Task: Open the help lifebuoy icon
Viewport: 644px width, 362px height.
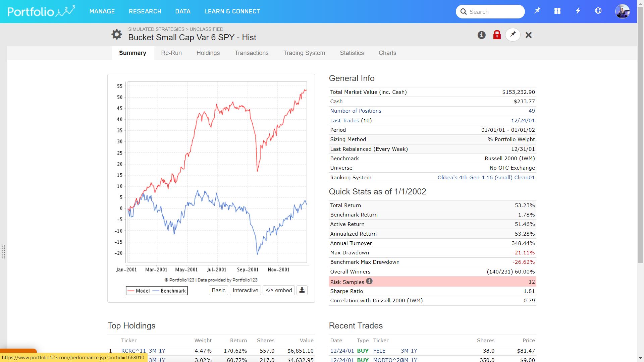Action: pos(598,11)
